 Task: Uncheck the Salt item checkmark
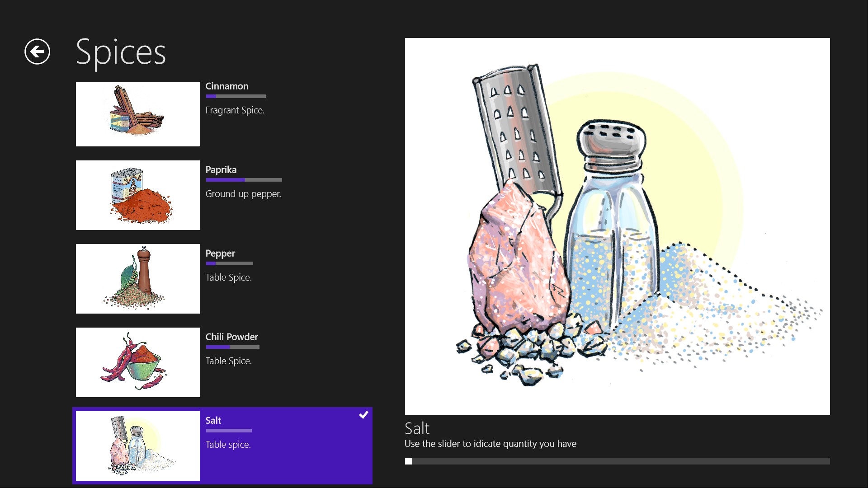[363, 415]
